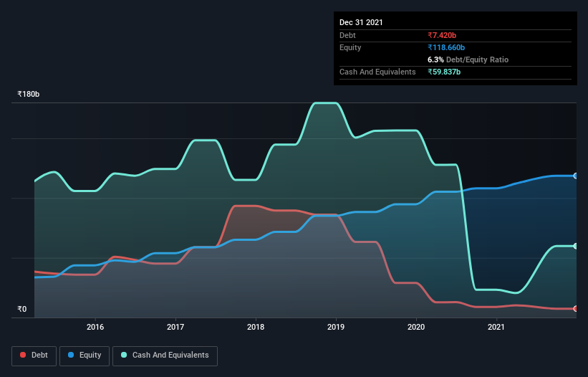
Task: Select the blue Equity endpoint marker
Action: [x=576, y=176]
